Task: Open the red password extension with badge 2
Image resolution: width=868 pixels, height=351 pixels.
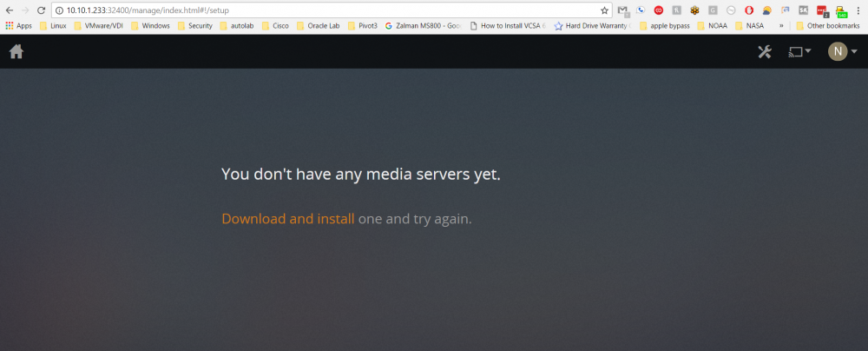Action: click(x=822, y=10)
